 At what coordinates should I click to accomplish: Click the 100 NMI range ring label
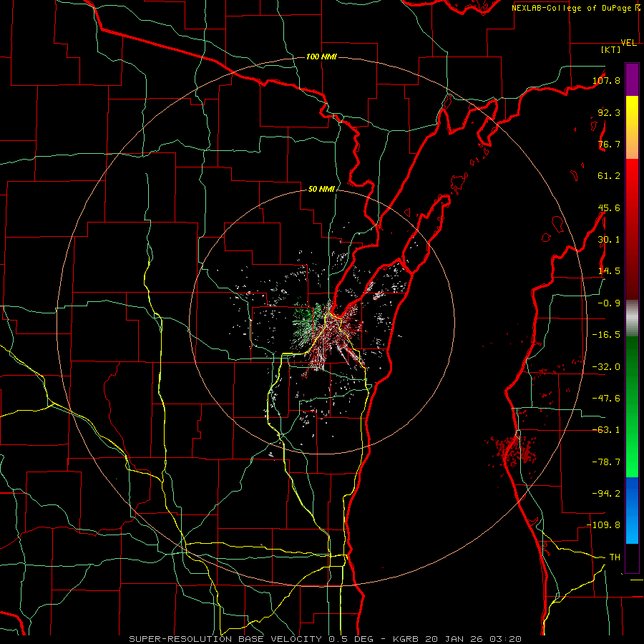point(321,57)
